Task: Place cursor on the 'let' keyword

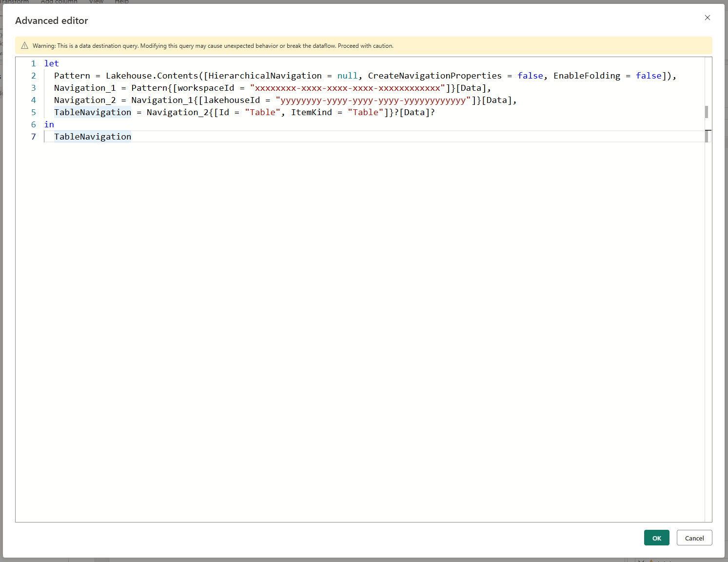Action: 52,63
